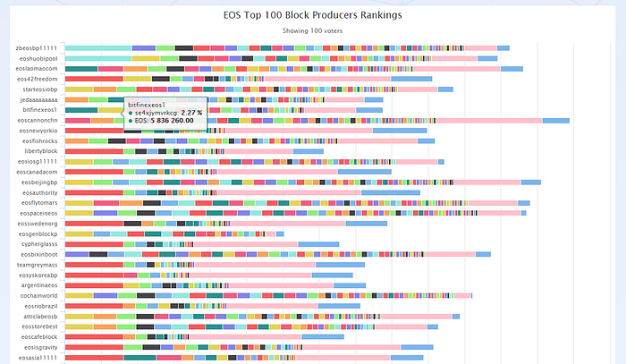The width and height of the screenshot is (626, 364).
Task: Click the cochainworld axis label
Action: (38, 296)
